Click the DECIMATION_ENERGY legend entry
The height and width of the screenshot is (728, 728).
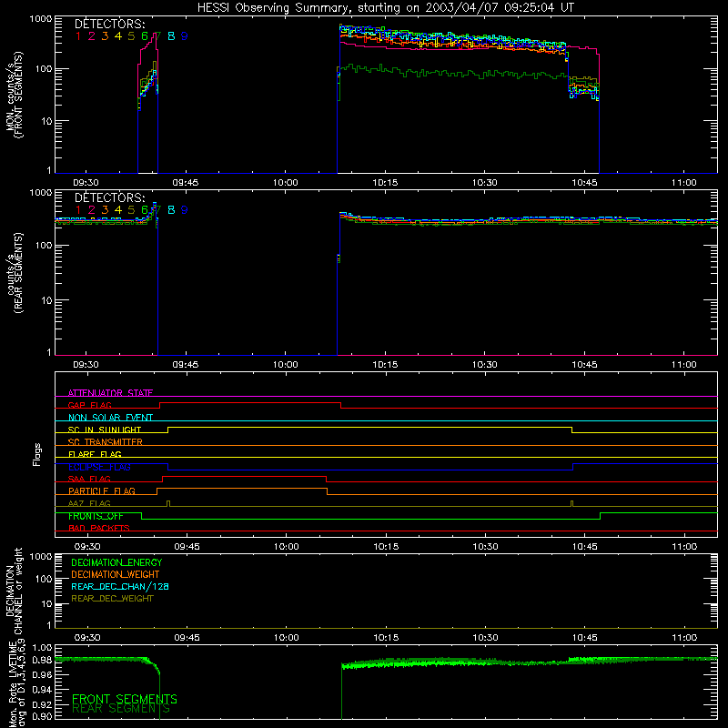click(x=116, y=562)
